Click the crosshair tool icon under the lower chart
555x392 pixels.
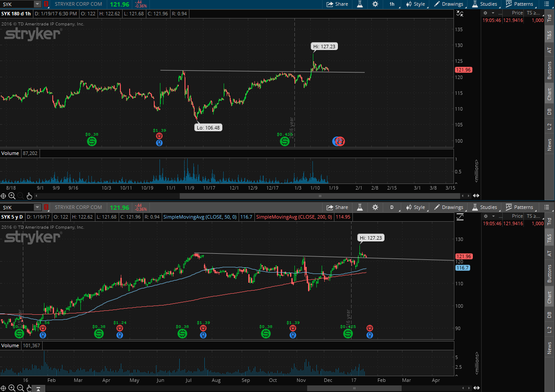(4, 388)
